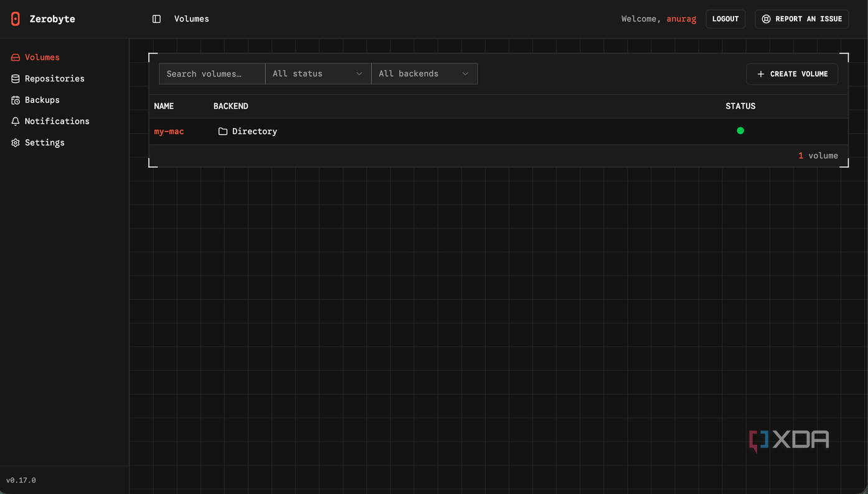Open the All status dropdown
Screen dimensions: 868x494
tap(318, 73)
